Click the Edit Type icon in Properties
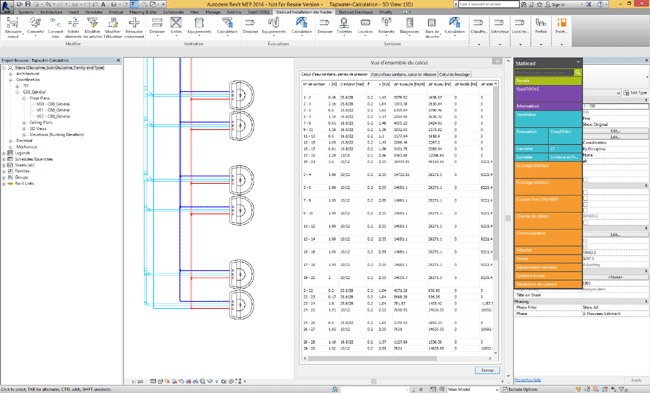 [x=626, y=93]
